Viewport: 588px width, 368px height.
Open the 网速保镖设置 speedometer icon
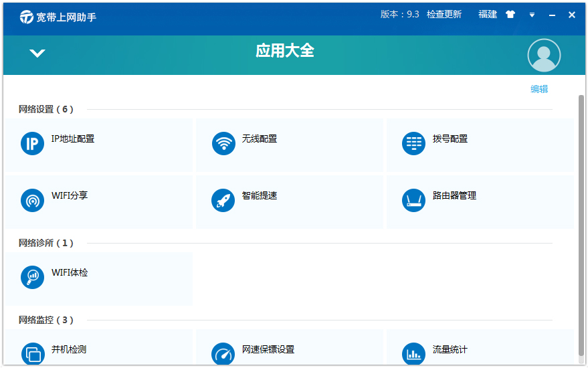point(223,354)
